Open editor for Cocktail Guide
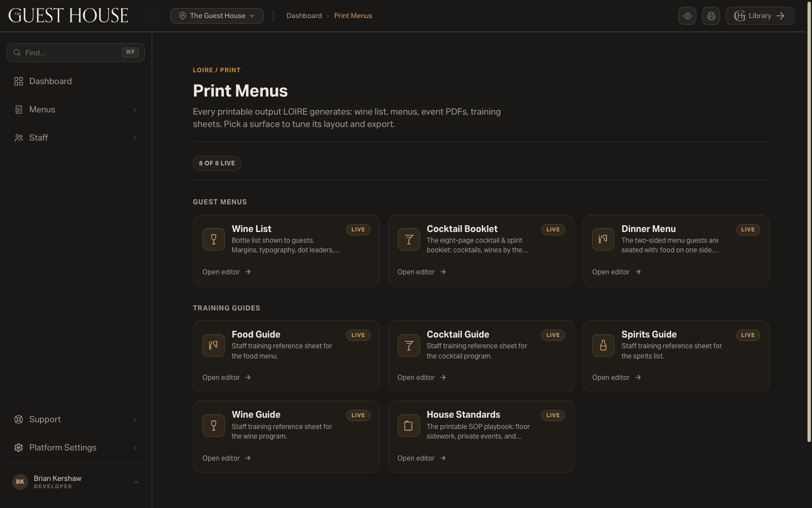812x508 pixels. 422,378
